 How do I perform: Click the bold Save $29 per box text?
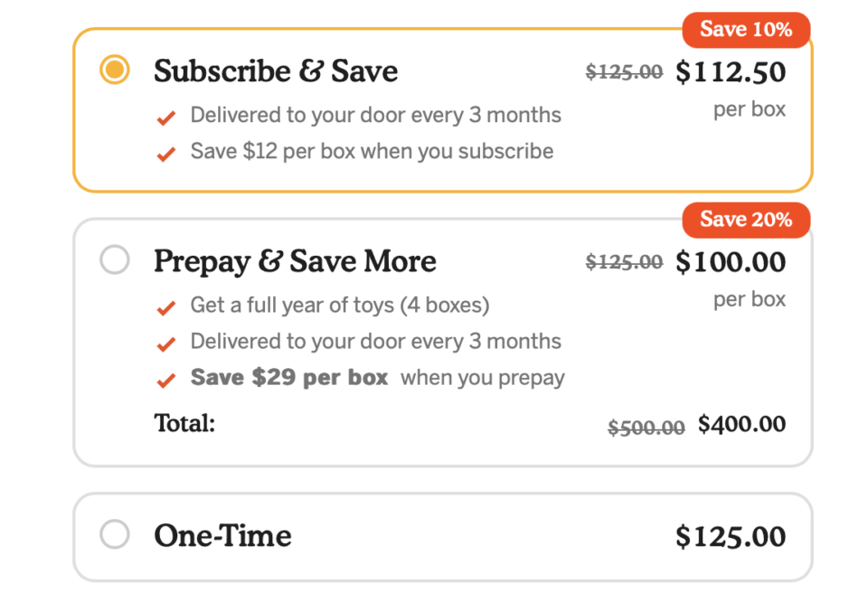[x=289, y=378]
